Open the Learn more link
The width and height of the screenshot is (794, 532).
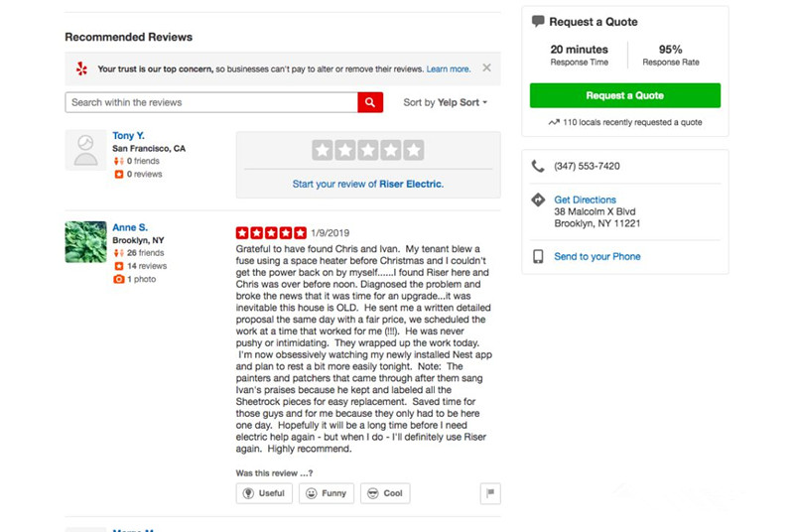(449, 69)
